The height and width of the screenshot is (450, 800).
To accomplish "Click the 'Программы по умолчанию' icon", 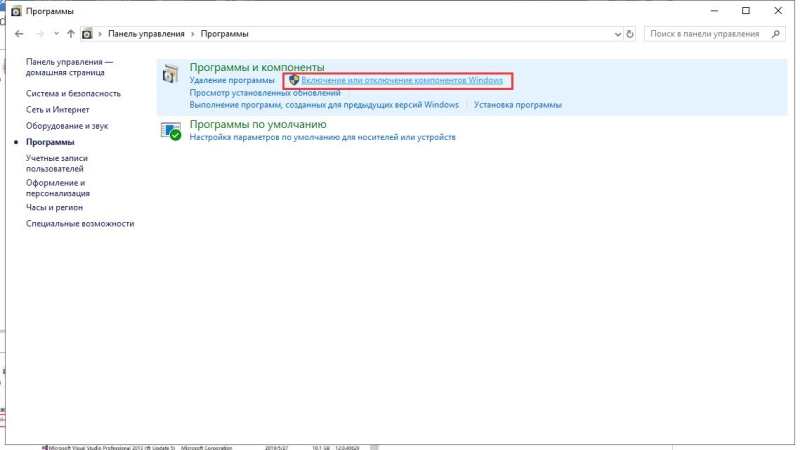I will [171, 131].
